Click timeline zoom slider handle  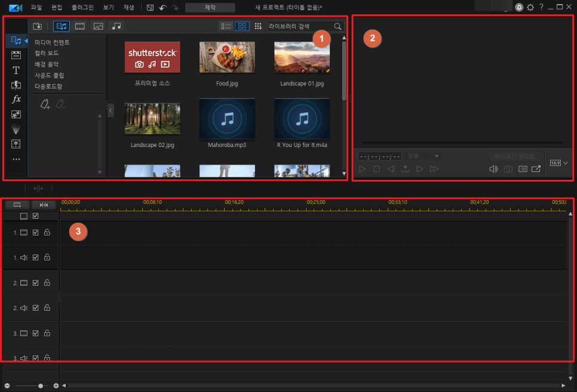pos(41,386)
